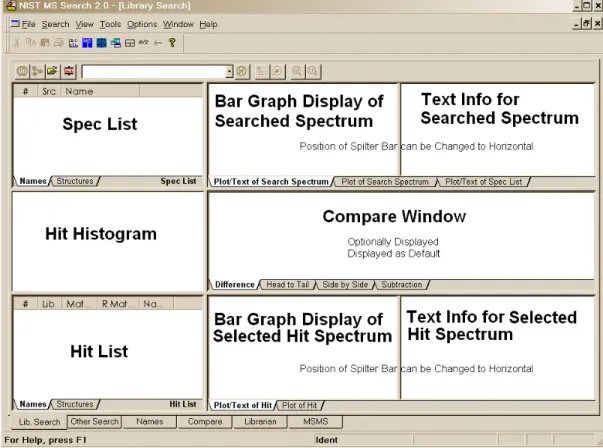Go to the Librarian bottom tab

pos(260,421)
